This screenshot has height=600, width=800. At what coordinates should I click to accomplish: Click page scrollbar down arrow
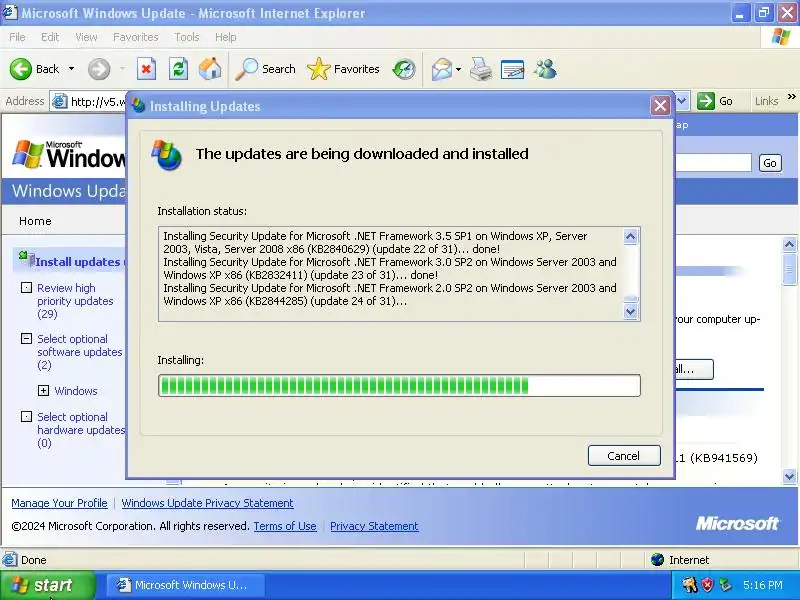pos(789,476)
